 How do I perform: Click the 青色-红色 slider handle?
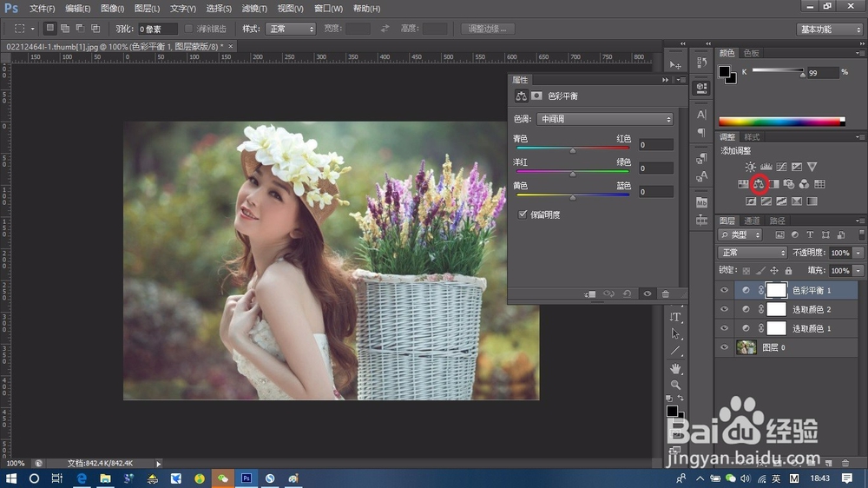coord(573,149)
